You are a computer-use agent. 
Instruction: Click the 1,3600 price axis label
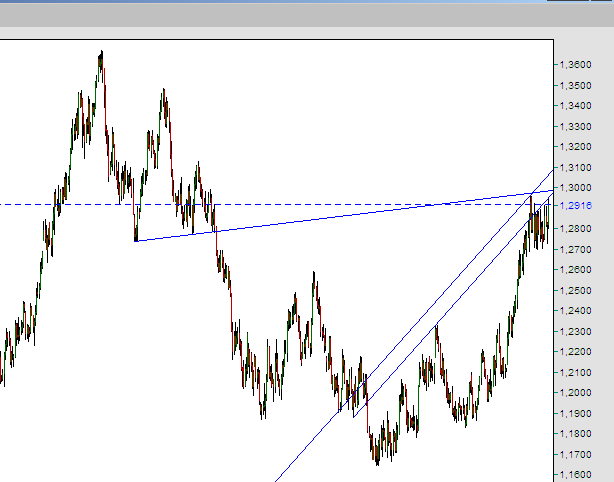(x=576, y=65)
